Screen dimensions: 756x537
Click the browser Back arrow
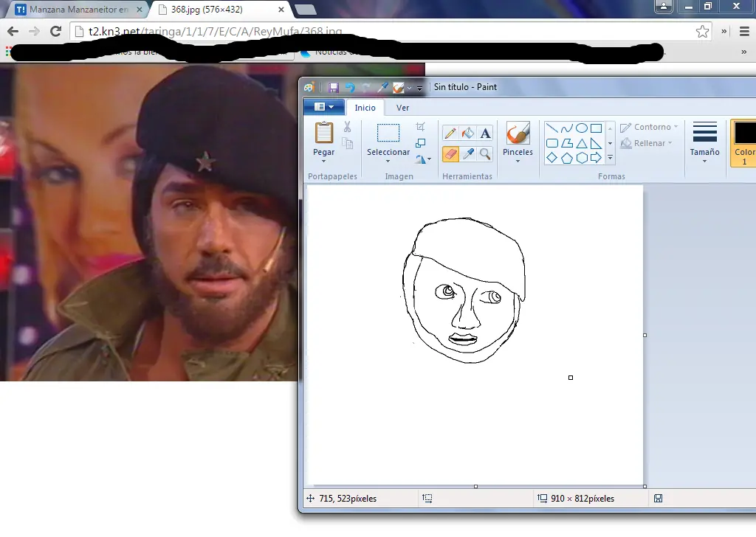point(13,31)
